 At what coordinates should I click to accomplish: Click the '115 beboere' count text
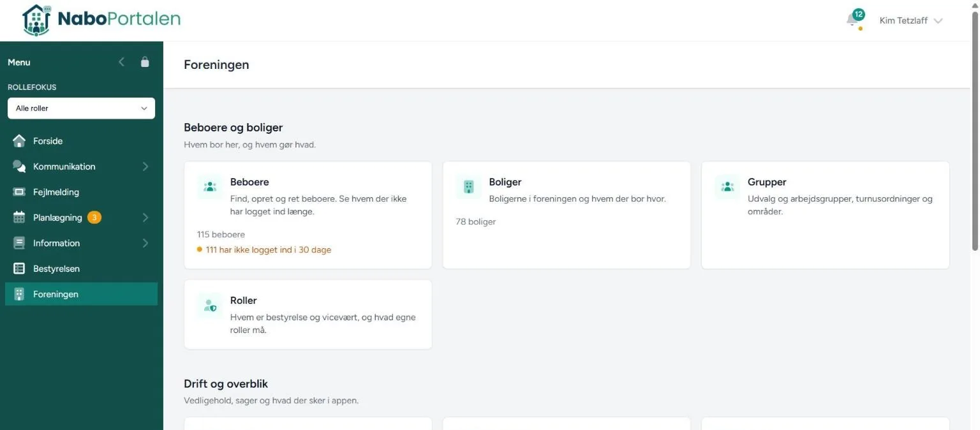click(x=221, y=234)
